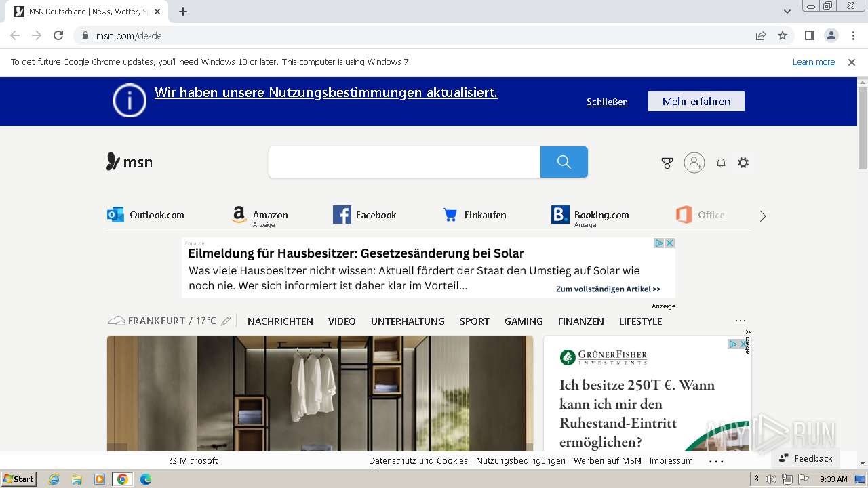Open Chrome three-dot menu

(853, 35)
